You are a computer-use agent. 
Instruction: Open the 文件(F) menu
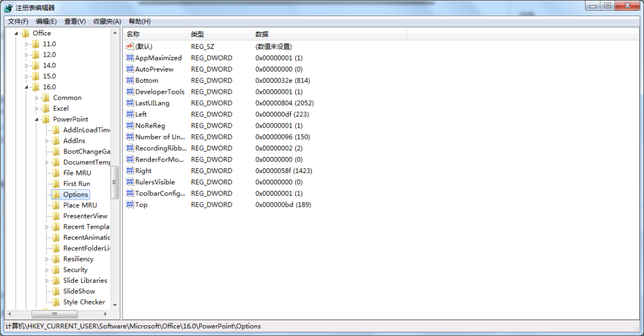tap(18, 21)
